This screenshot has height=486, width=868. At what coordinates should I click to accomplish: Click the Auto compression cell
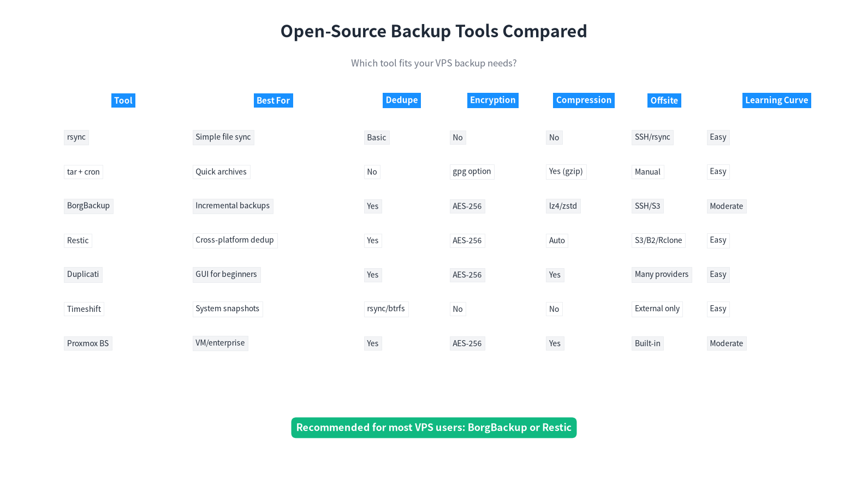click(x=557, y=240)
